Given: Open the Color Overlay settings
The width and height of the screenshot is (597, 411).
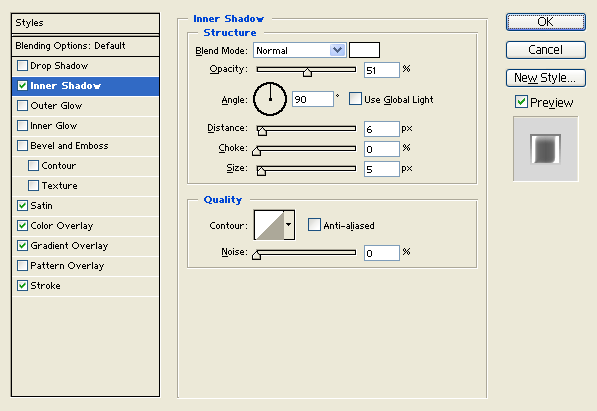Looking at the screenshot, I should (85, 225).
